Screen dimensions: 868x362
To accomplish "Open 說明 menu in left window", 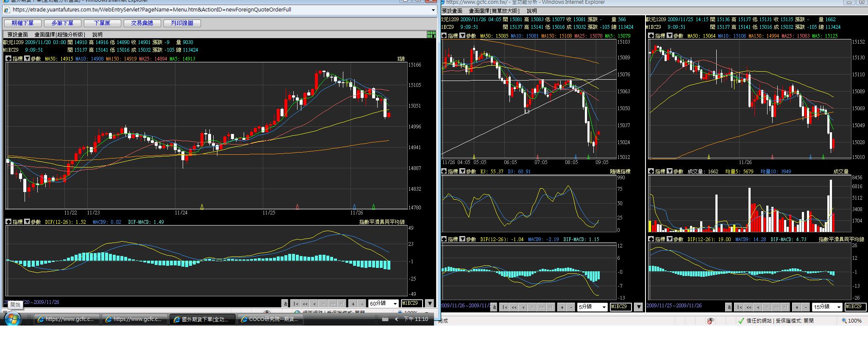I will tap(97, 34).
